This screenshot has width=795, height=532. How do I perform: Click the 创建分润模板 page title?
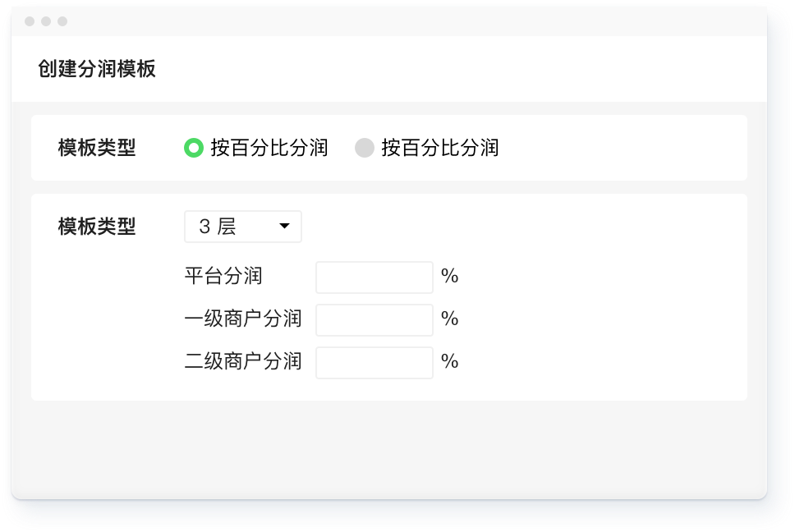[x=97, y=69]
